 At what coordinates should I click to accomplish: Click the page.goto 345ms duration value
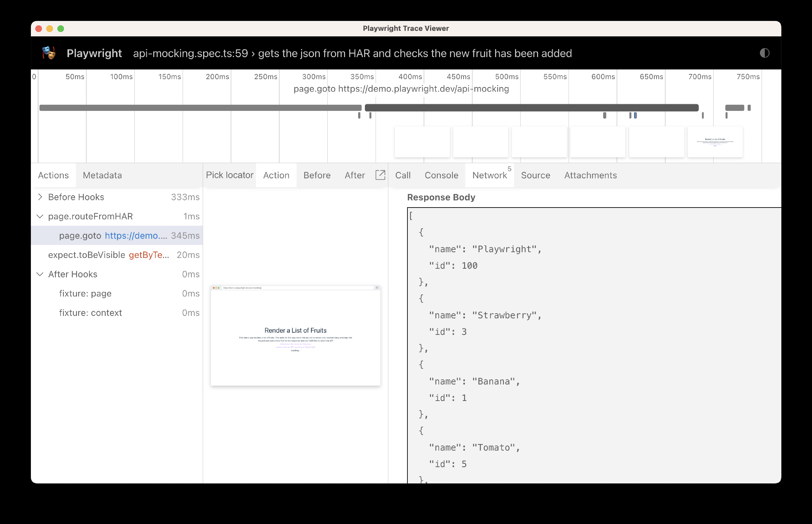point(185,235)
